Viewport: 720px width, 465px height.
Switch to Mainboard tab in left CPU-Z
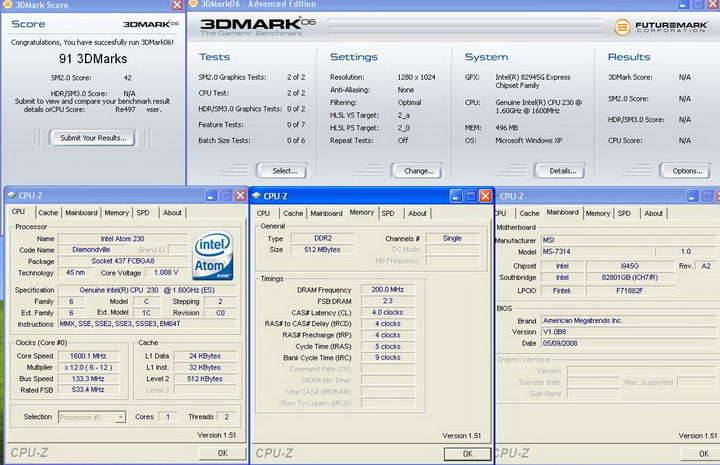coord(81,213)
